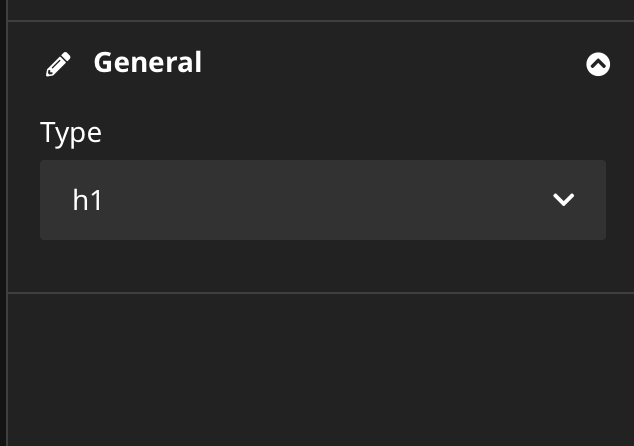
Task: Click the pencil icon beside General
Action: click(x=58, y=64)
